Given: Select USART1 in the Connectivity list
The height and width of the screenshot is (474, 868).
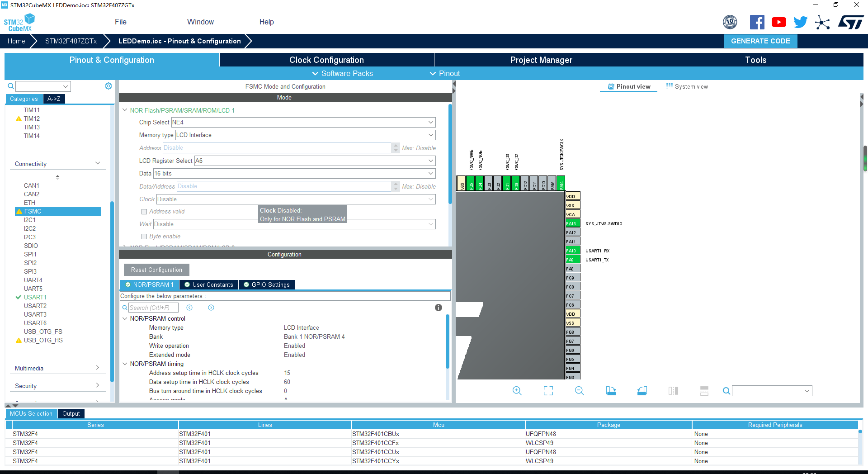Looking at the screenshot, I should 35,297.
